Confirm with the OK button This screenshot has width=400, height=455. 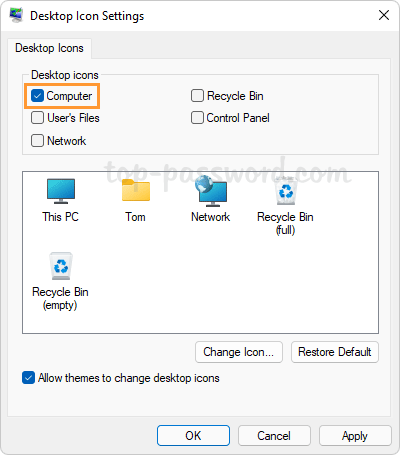point(193,436)
